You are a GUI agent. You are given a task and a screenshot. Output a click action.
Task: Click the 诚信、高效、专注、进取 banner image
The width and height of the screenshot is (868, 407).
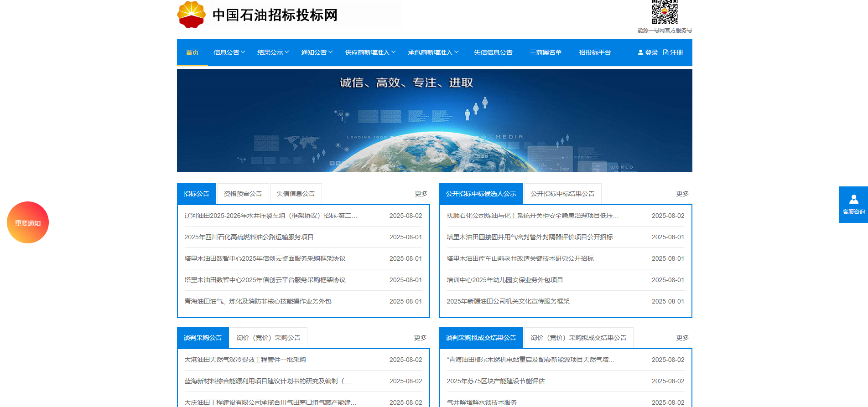point(435,121)
